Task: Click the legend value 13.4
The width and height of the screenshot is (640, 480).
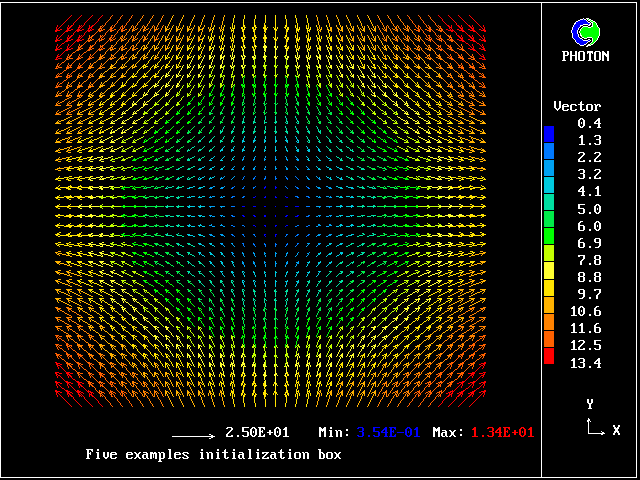Action: (x=585, y=363)
